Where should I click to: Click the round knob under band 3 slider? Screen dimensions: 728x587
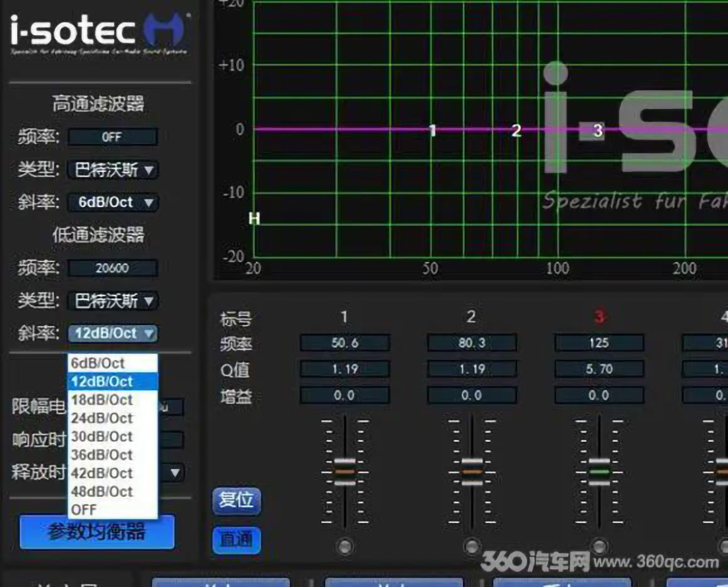coord(599,546)
